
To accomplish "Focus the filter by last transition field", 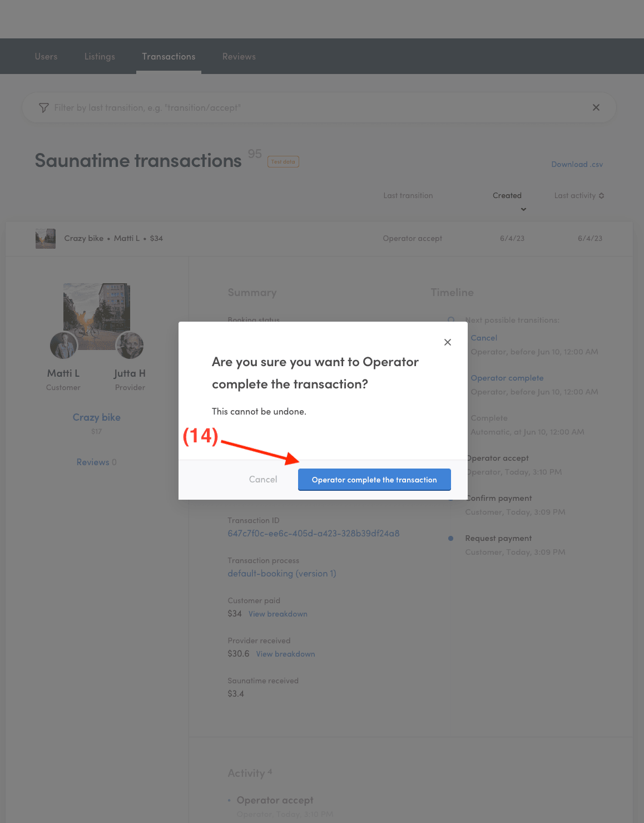I will (x=317, y=108).
